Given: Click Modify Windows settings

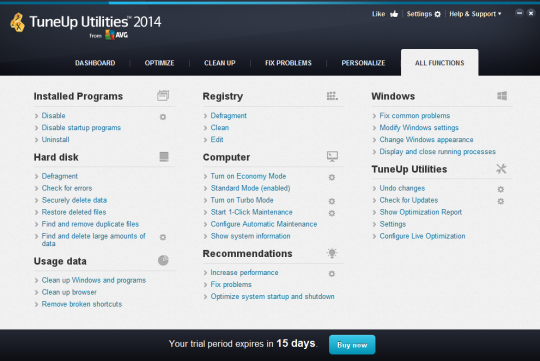Looking at the screenshot, I should coord(419,128).
